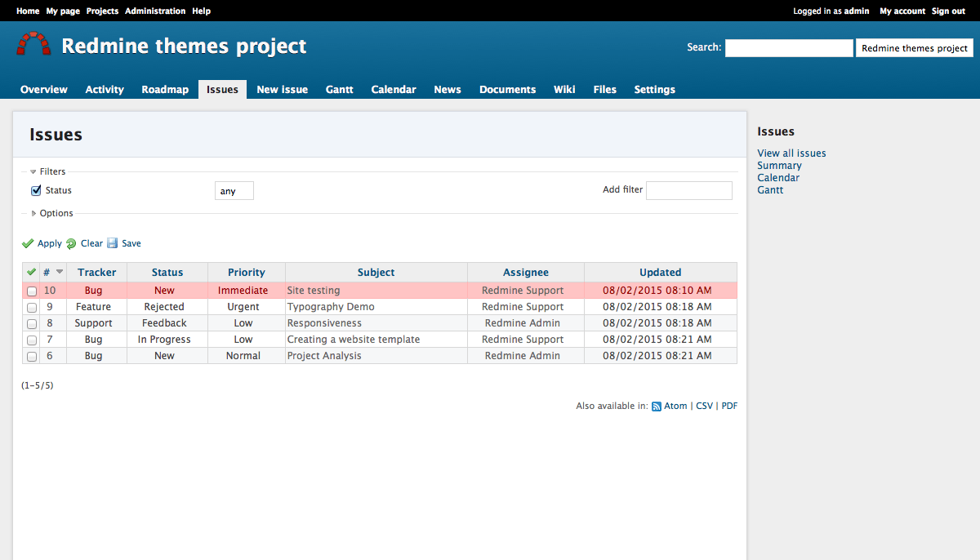Open the Typography Demo issue
Viewport: 980px width, 560px height.
331,307
